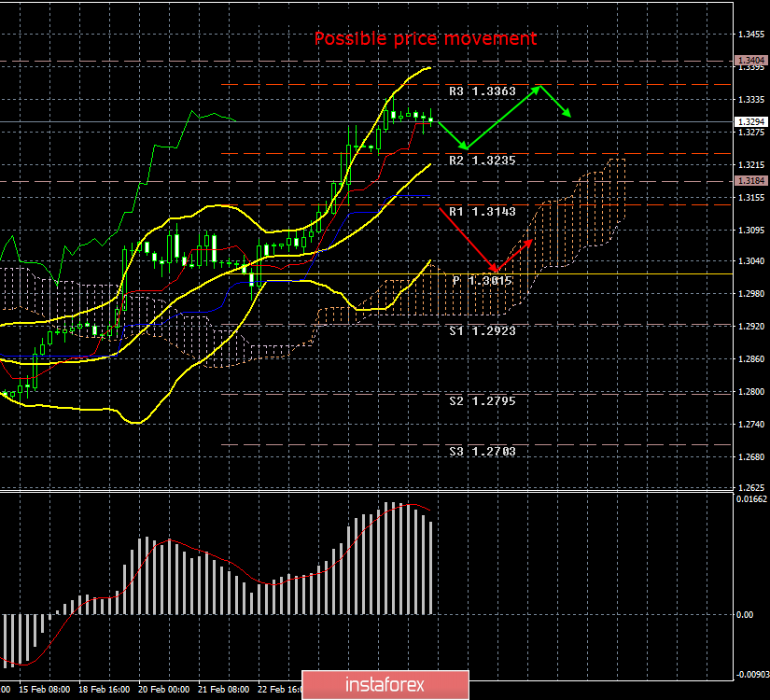Click the 1.3215 price axis value
Viewport: 770px width, 700px height.
(x=751, y=165)
